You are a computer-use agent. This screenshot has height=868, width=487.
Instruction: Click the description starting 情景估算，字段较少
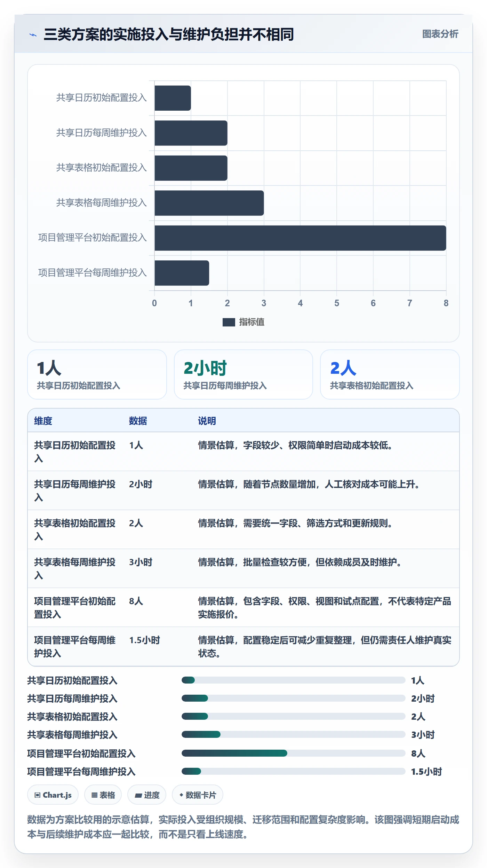coord(295,445)
